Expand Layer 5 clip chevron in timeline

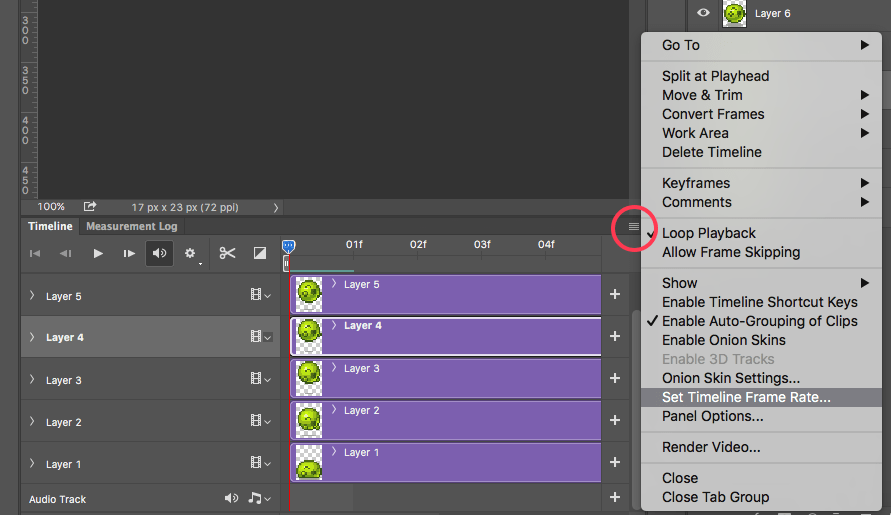tap(334, 284)
